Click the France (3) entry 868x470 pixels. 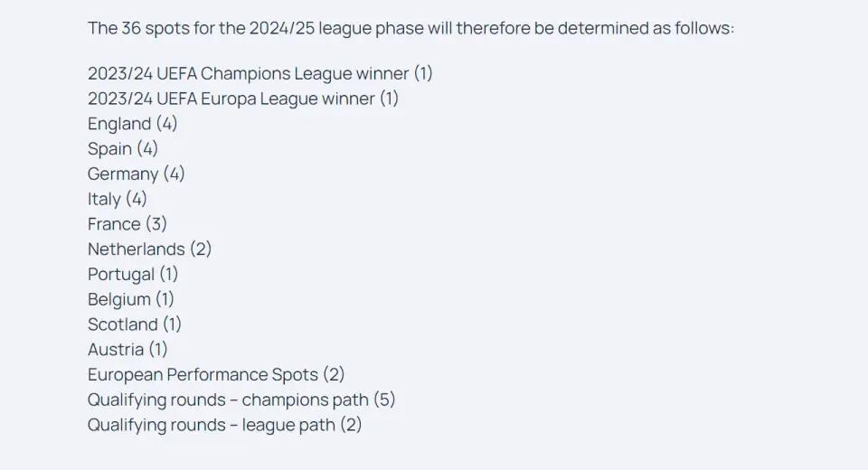point(127,223)
